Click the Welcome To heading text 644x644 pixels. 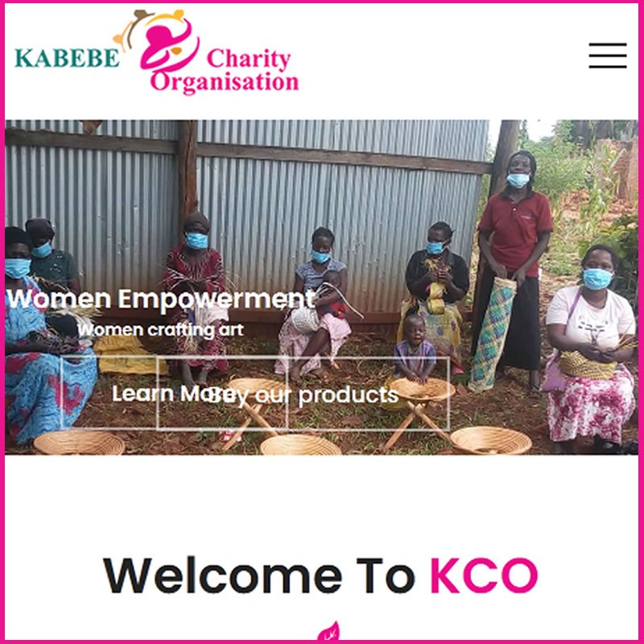(x=259, y=576)
